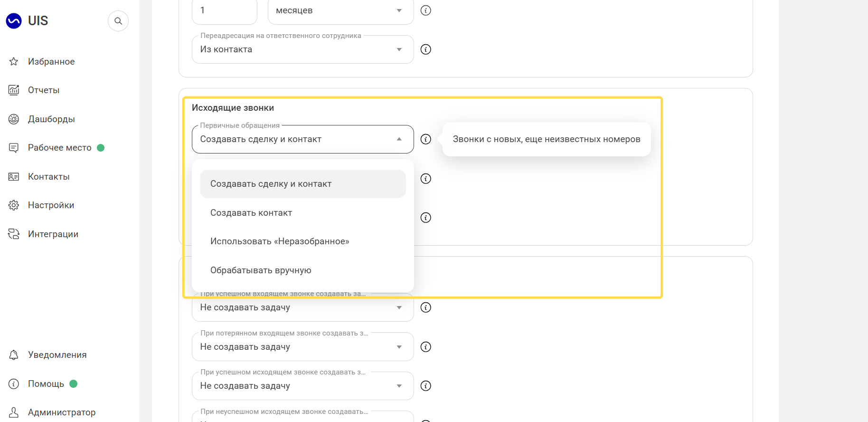This screenshot has width=868, height=422.
Task: Expand the месяцев dropdown
Action: pos(341,10)
